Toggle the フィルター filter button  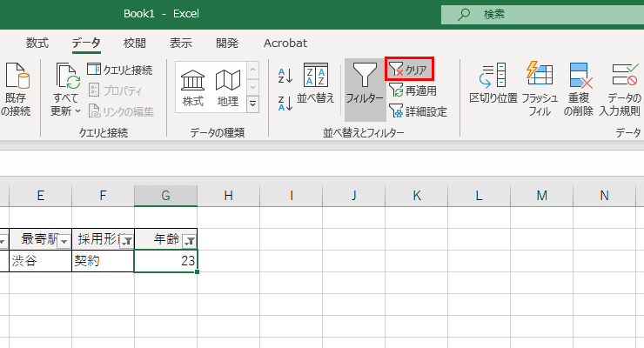point(365,90)
